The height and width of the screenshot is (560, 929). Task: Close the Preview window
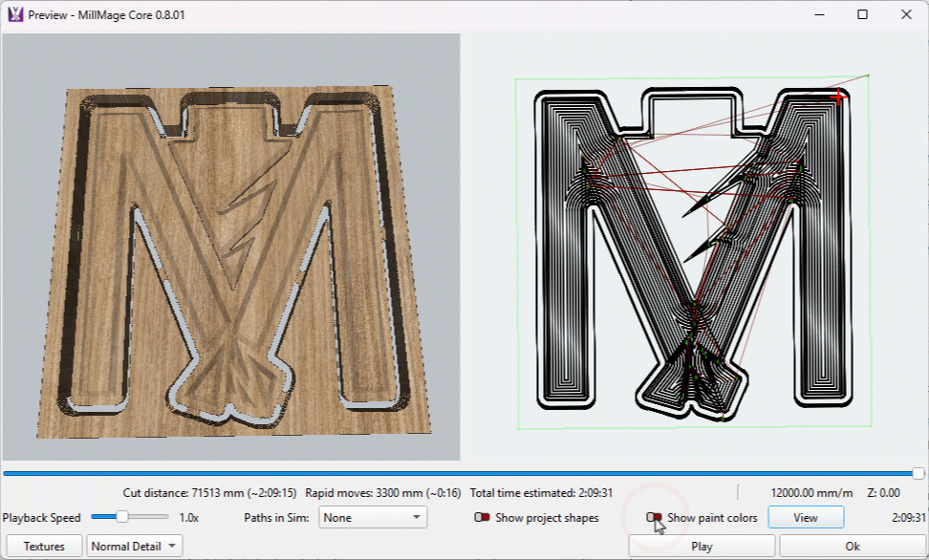906,15
